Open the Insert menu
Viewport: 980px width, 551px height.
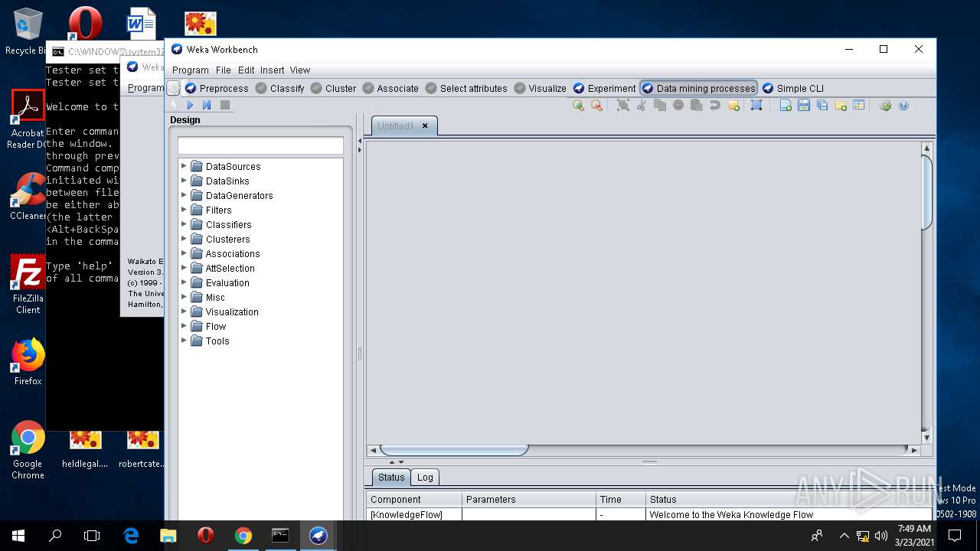pyautogui.click(x=272, y=70)
